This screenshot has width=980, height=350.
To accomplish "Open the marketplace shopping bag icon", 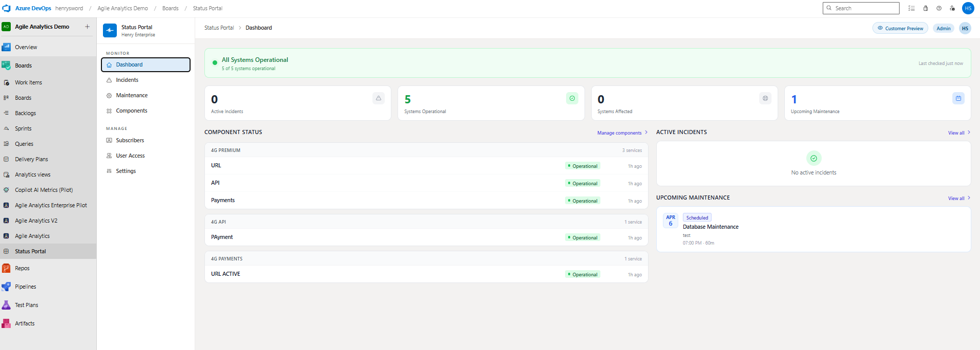I will [926, 8].
